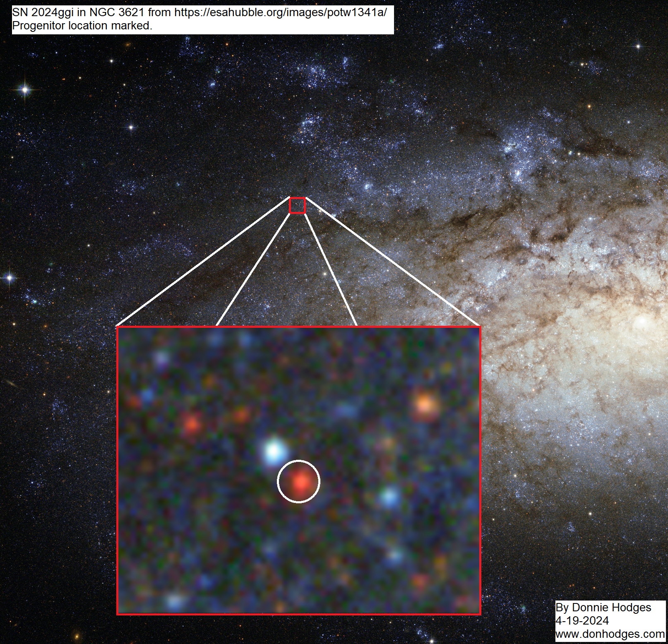Image resolution: width=668 pixels, height=644 pixels.
Task: Click the 'Progenitor location marked.' caption line
Action: [82, 26]
